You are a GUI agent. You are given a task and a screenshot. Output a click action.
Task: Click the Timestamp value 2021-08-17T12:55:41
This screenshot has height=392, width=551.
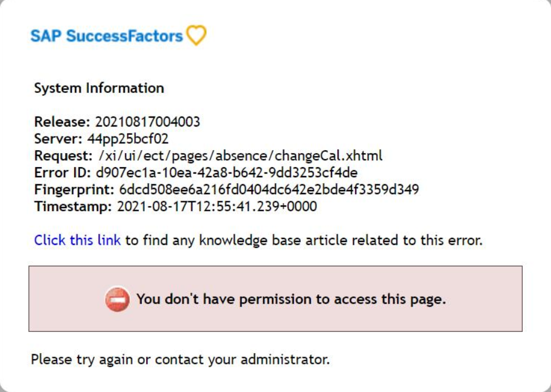(217, 206)
